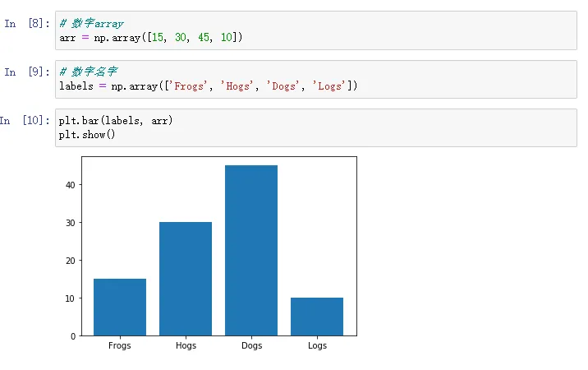
Task: Click the plt.bar(labels, arr) line
Action: point(116,121)
